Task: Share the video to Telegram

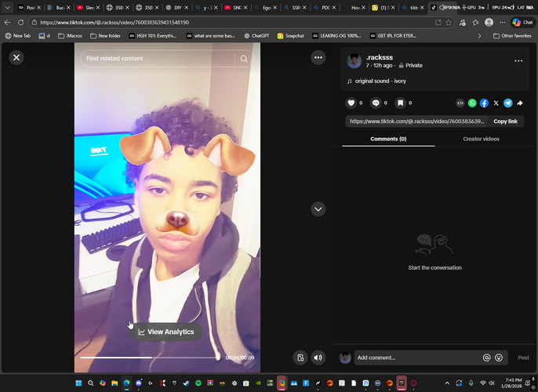Action: tap(507, 103)
